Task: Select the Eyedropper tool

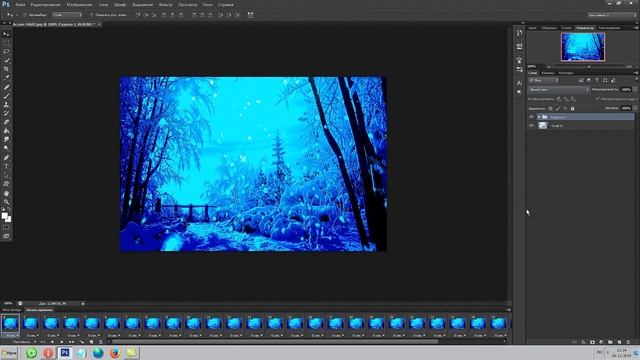Action: (x=6, y=78)
